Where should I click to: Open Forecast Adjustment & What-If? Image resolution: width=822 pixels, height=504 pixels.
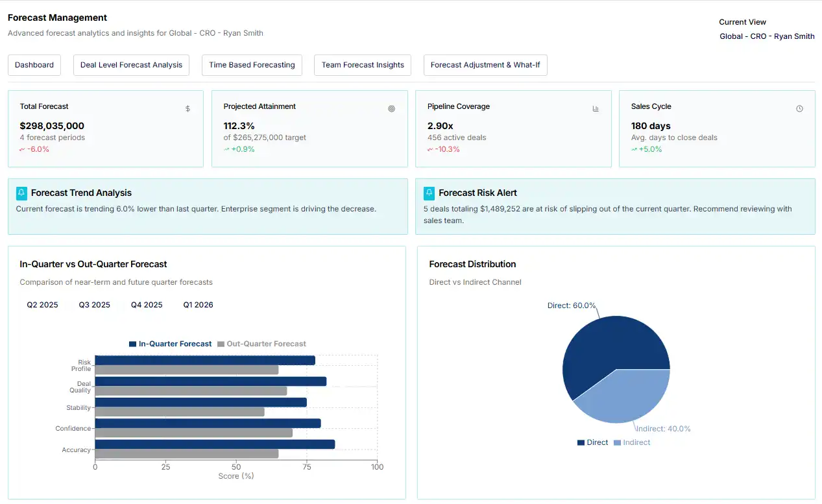485,65
